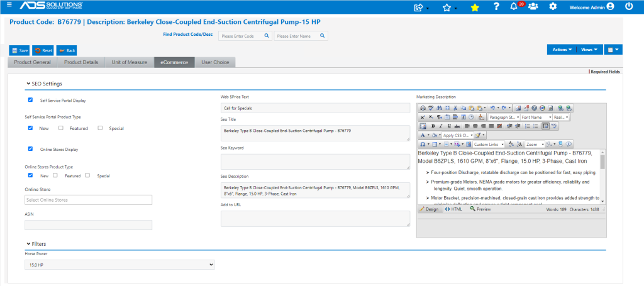Toggle Online Stores Display checkbox
The width and height of the screenshot is (644, 286).
[30, 149]
